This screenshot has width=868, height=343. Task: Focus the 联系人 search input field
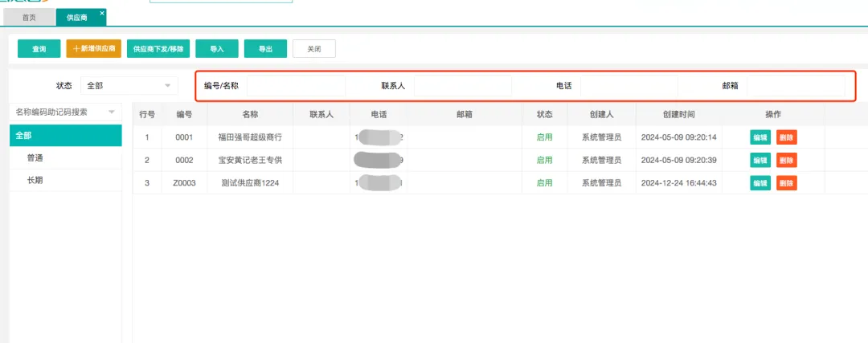462,85
